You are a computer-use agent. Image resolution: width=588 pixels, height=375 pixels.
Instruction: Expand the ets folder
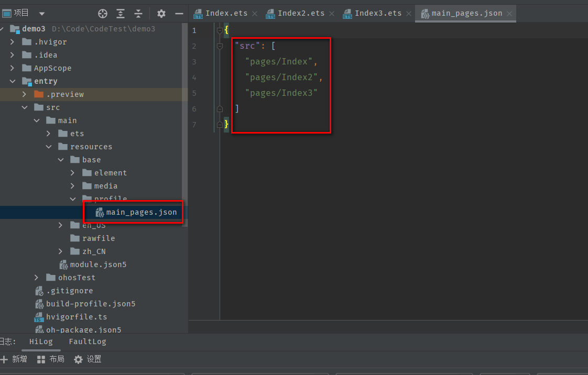(x=48, y=134)
